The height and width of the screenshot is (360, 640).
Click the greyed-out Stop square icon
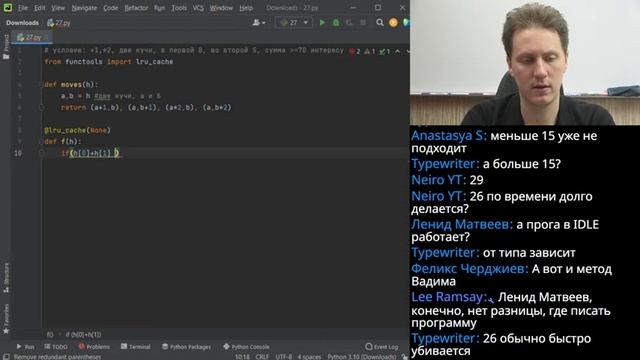point(363,23)
